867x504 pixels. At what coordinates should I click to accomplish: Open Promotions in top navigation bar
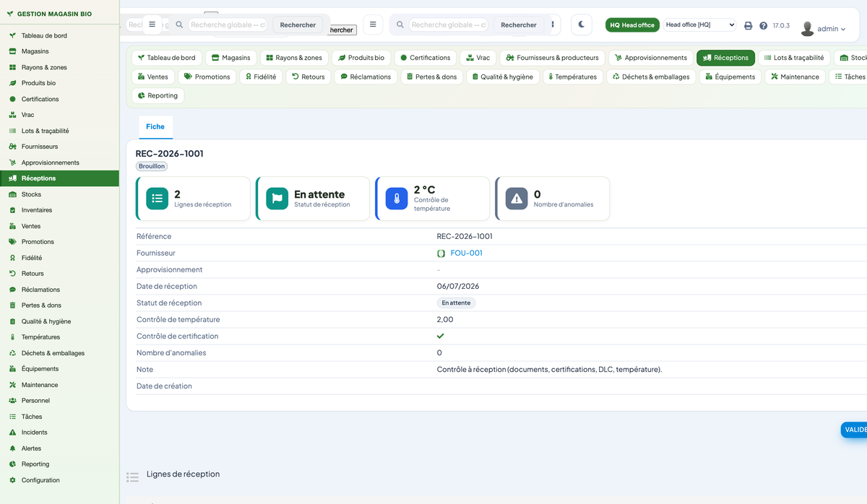(x=207, y=77)
